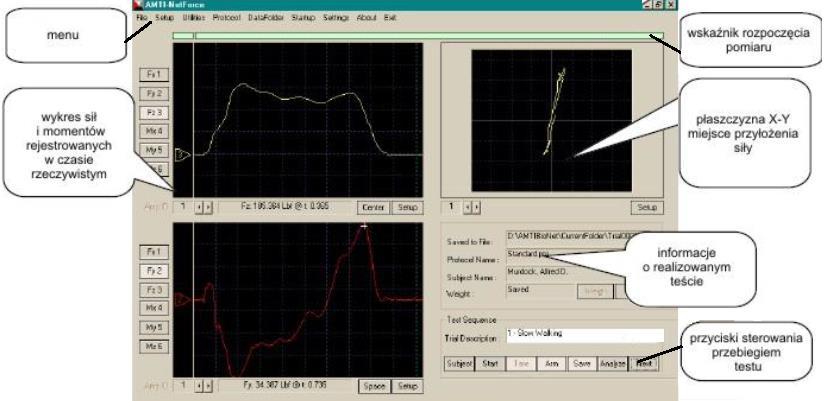Toggle Mx 4 channel on lower graph

click(x=154, y=308)
